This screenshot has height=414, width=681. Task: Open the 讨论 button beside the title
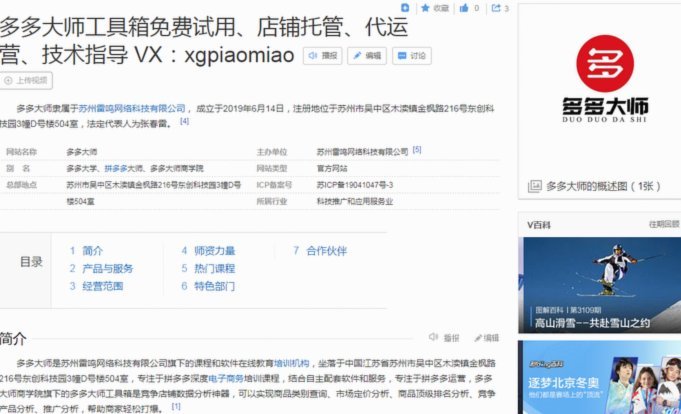point(412,56)
